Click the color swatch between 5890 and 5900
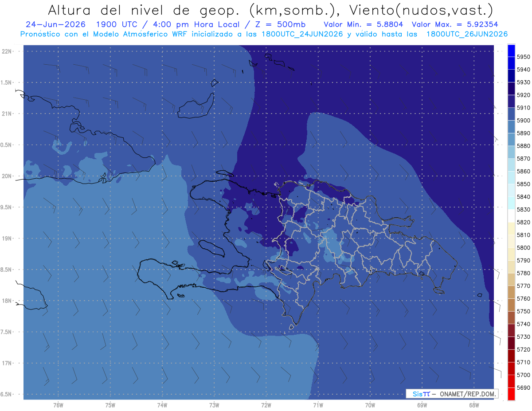532x411 pixels. 511,127
